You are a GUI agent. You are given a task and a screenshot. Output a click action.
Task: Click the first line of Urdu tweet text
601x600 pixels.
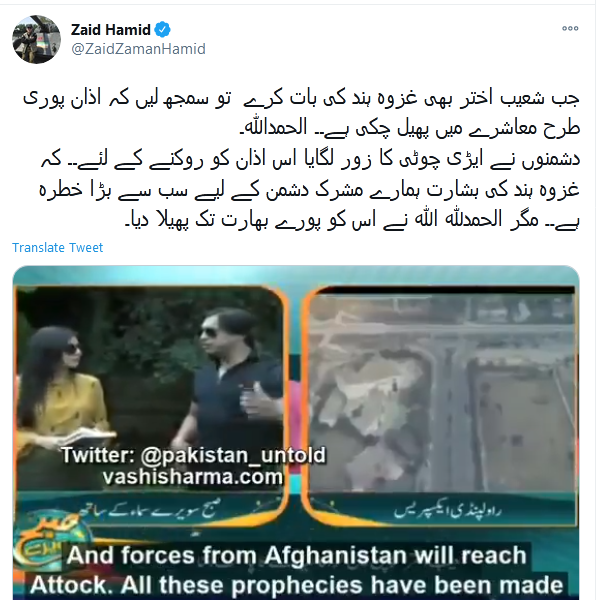301,98
